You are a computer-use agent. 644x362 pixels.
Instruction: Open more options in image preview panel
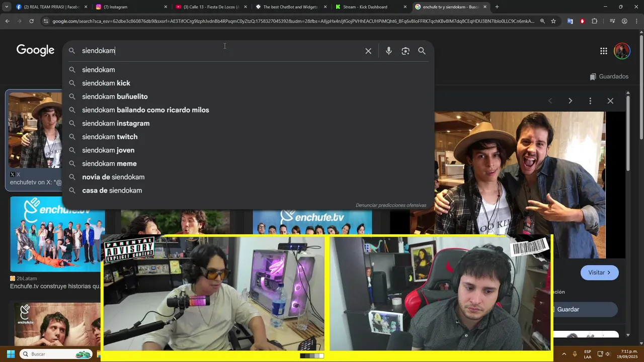[x=590, y=101]
